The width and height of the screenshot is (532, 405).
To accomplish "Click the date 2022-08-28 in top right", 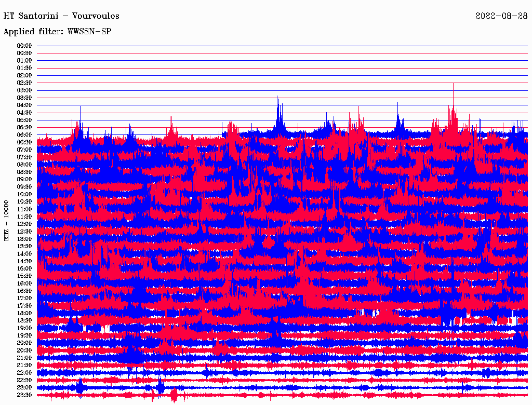I will pyautogui.click(x=500, y=16).
